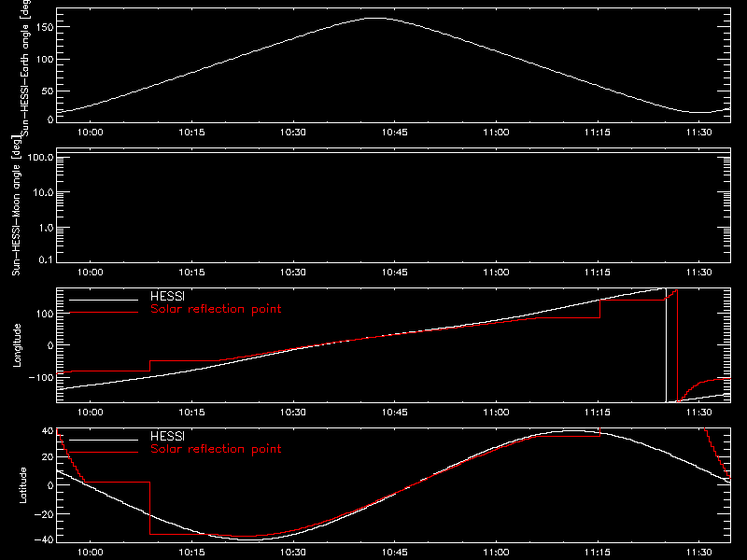Image resolution: width=747 pixels, height=560 pixels.
Task: Click white HESSI legend line in Longitude plot
Action: click(104, 300)
